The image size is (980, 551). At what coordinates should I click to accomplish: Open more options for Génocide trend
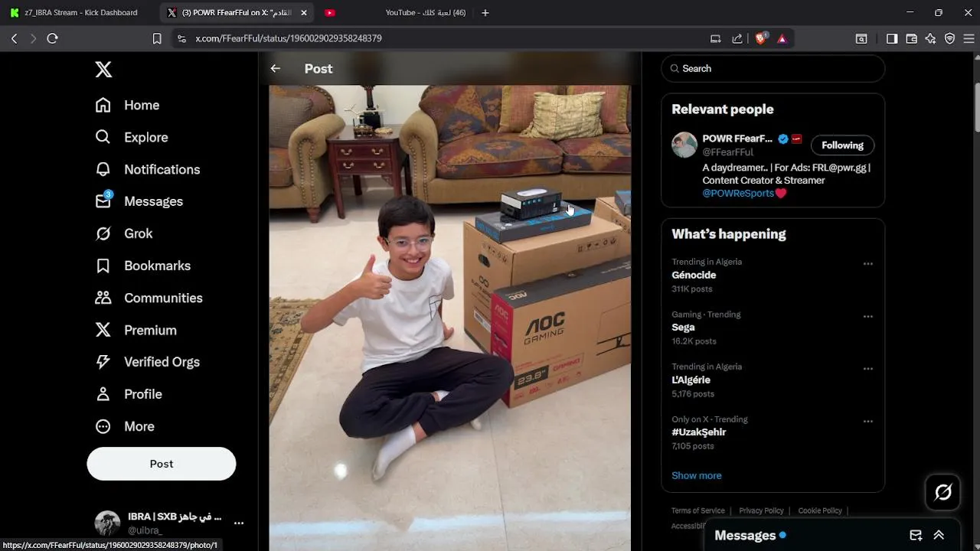(x=868, y=263)
